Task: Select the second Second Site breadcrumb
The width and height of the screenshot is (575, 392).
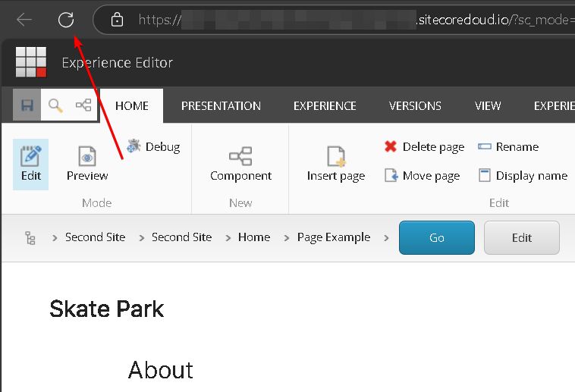Action: (x=181, y=237)
